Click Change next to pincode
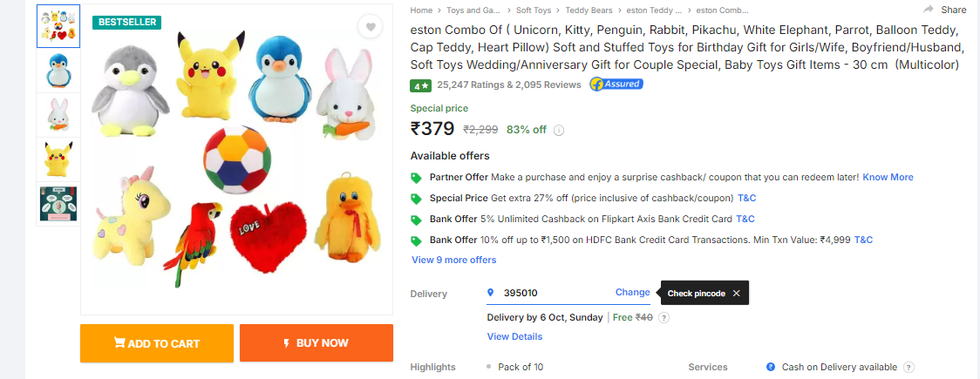 coord(632,293)
